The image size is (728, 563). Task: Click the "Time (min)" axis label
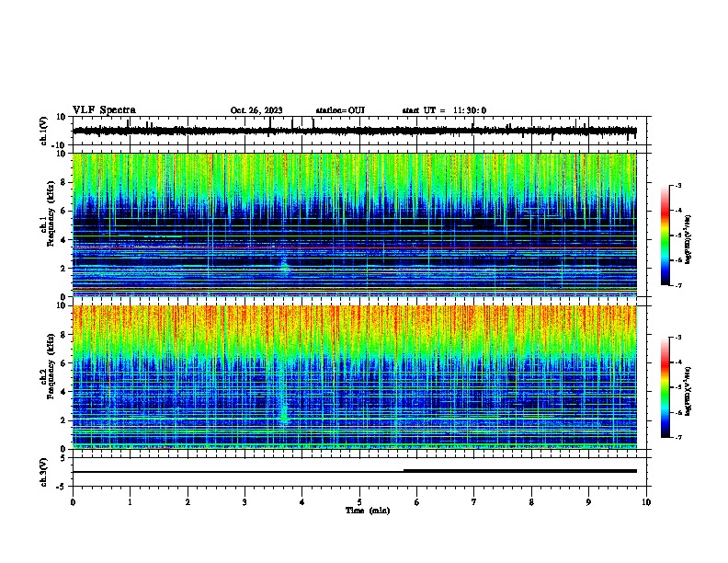click(x=368, y=511)
